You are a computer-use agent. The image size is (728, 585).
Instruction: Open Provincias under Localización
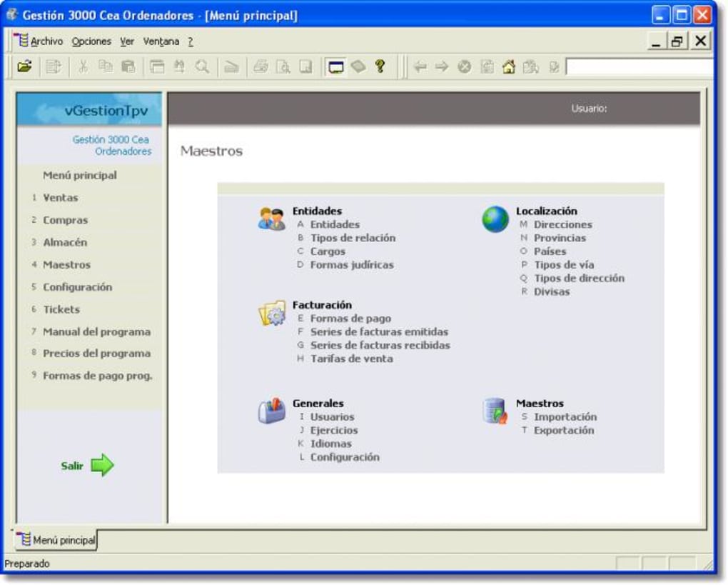coord(560,238)
